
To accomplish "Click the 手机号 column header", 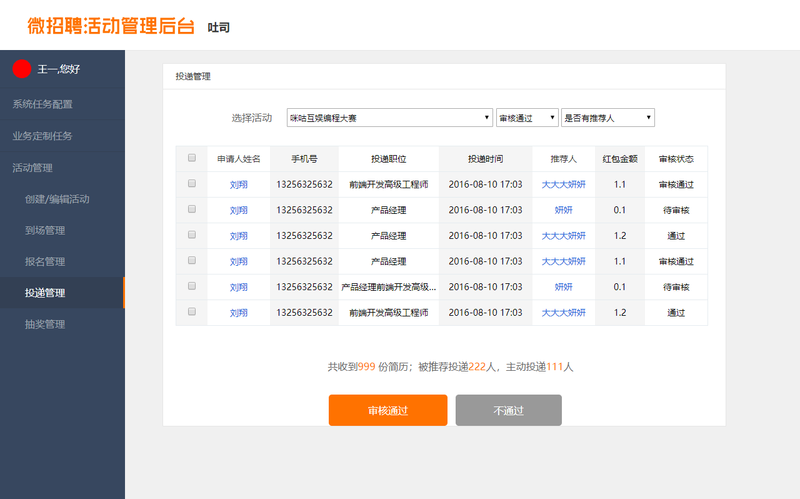I will pos(304,159).
